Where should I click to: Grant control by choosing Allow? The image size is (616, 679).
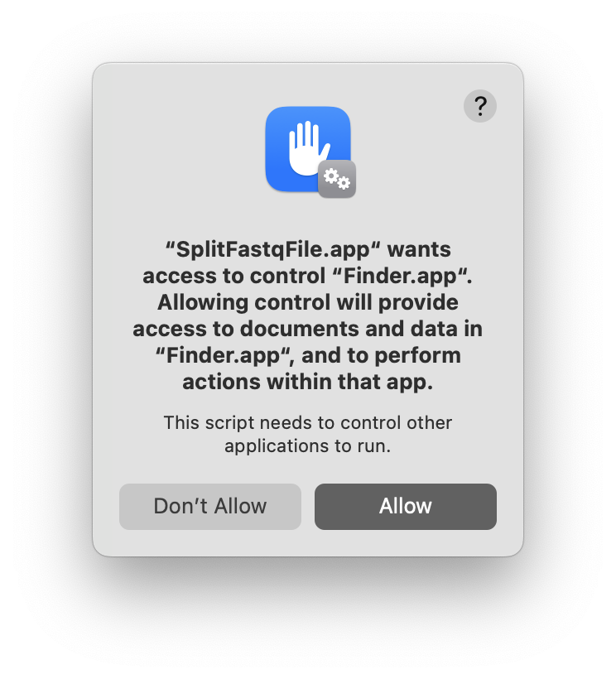(406, 506)
